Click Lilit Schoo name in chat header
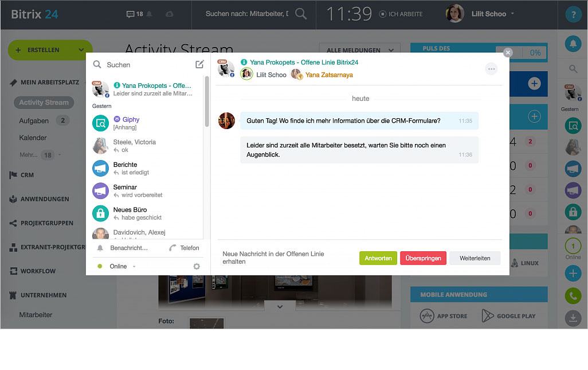This screenshot has height=370, width=588. pyautogui.click(x=271, y=75)
